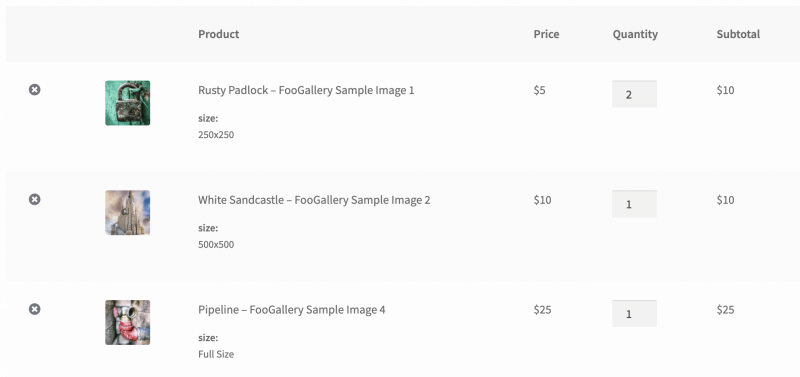This screenshot has width=800, height=377.
Task: Open the Pipeline thumbnail image
Action: click(x=128, y=322)
